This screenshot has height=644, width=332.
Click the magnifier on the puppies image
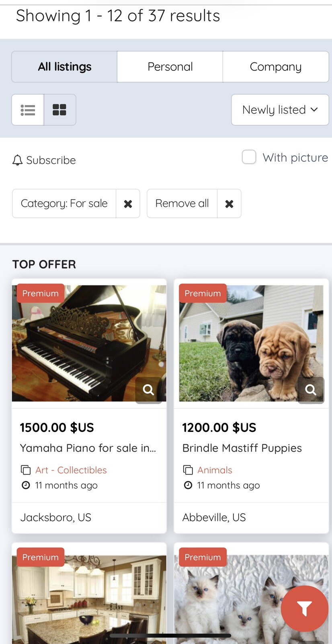(311, 390)
